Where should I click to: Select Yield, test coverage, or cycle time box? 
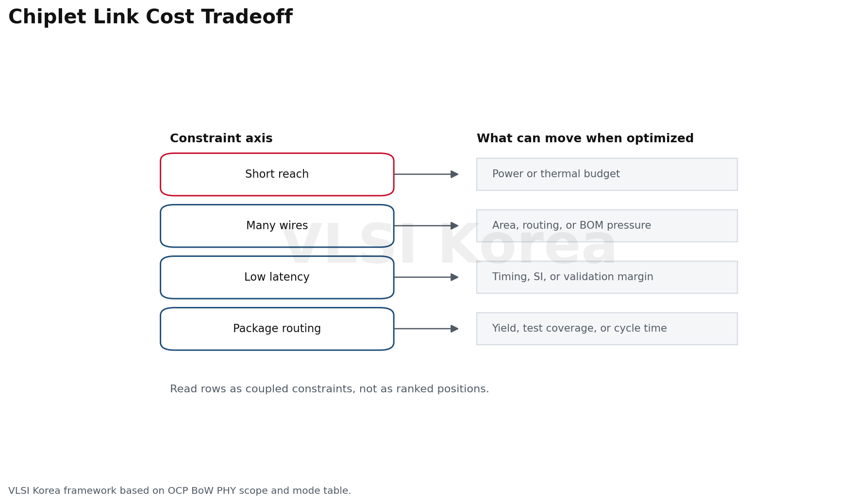pyautogui.click(x=607, y=329)
